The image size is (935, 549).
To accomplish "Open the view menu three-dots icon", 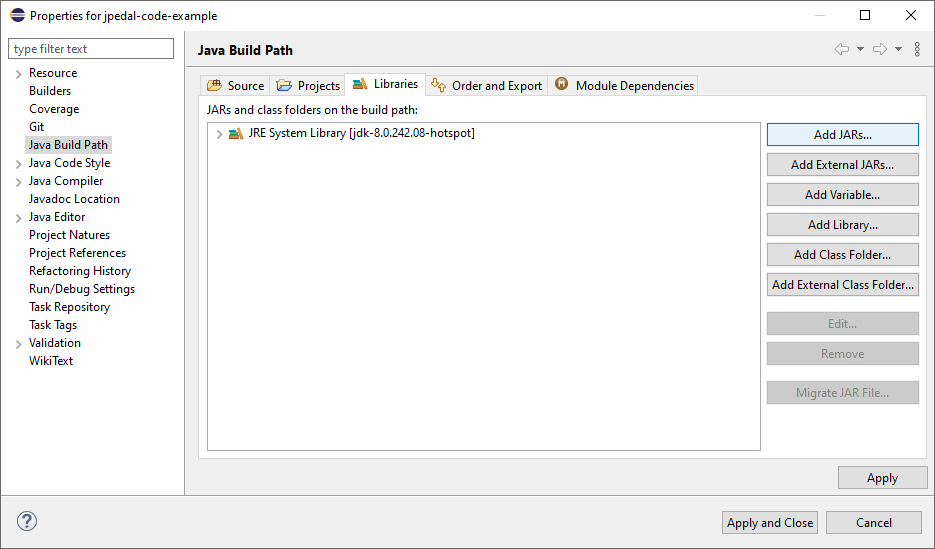I will pos(917,49).
